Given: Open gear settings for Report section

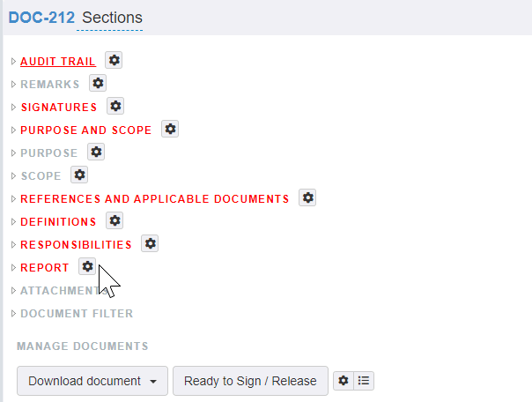Looking at the screenshot, I should point(87,266).
